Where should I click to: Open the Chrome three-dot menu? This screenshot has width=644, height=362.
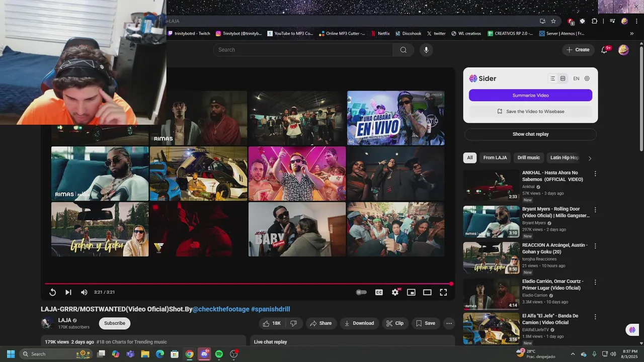pos(636,21)
